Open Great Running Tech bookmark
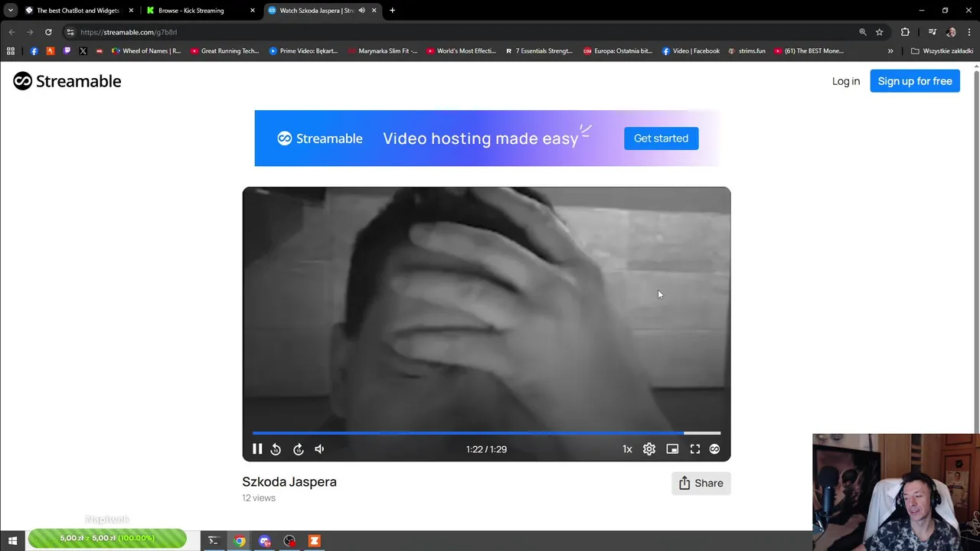980x551 pixels. pos(225,51)
